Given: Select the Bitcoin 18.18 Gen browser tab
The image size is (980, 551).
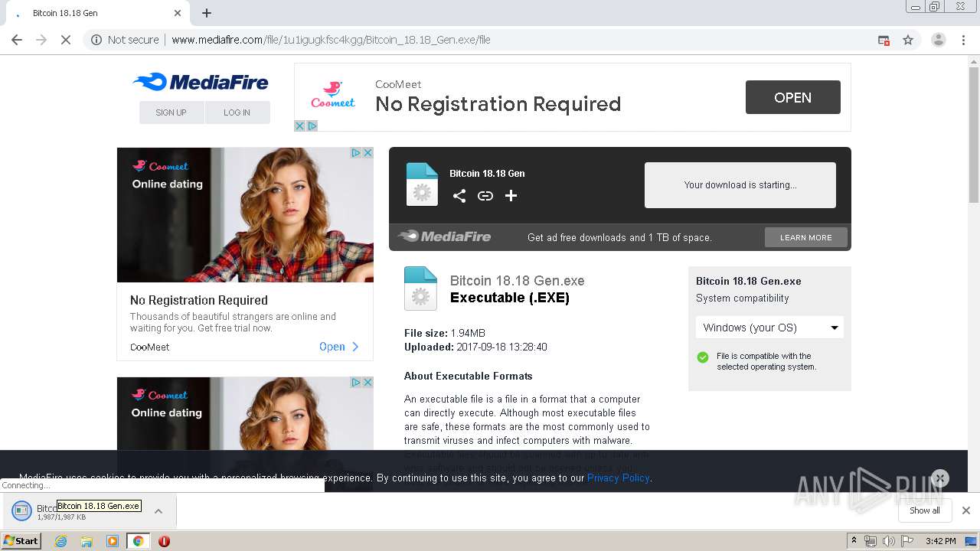Looking at the screenshot, I should pyautogui.click(x=98, y=13).
